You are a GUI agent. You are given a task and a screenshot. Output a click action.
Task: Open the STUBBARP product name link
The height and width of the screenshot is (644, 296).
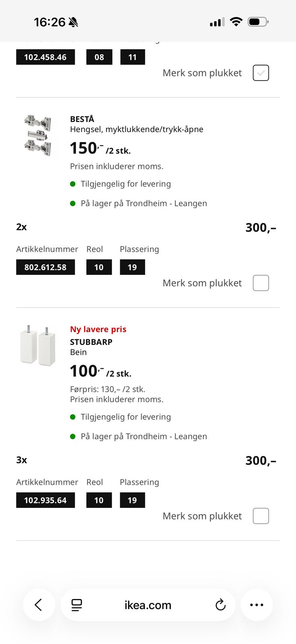(x=91, y=342)
